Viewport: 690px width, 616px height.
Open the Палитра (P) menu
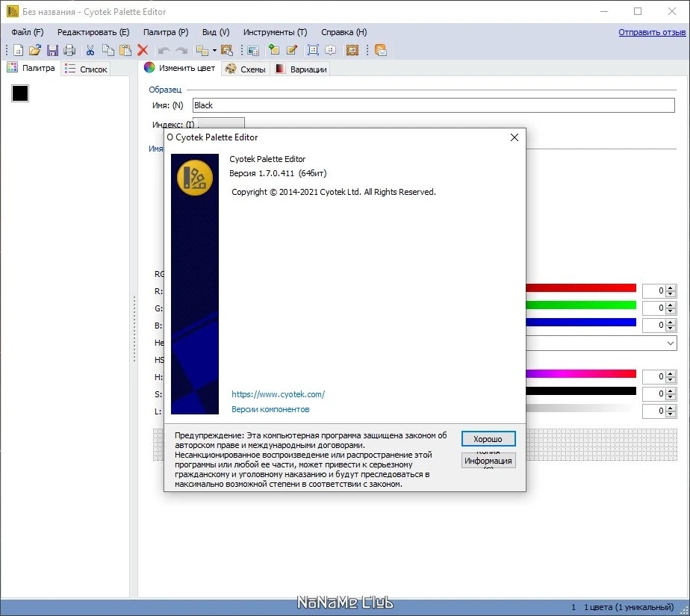point(166,32)
